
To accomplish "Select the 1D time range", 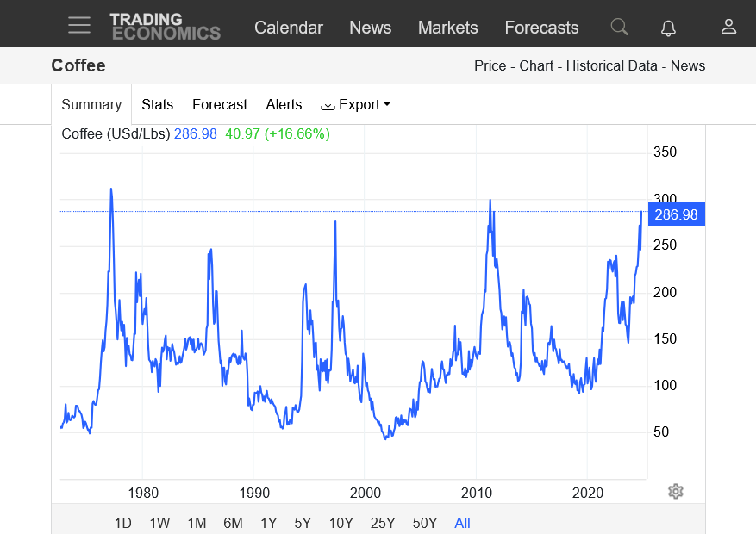I will (x=123, y=523).
